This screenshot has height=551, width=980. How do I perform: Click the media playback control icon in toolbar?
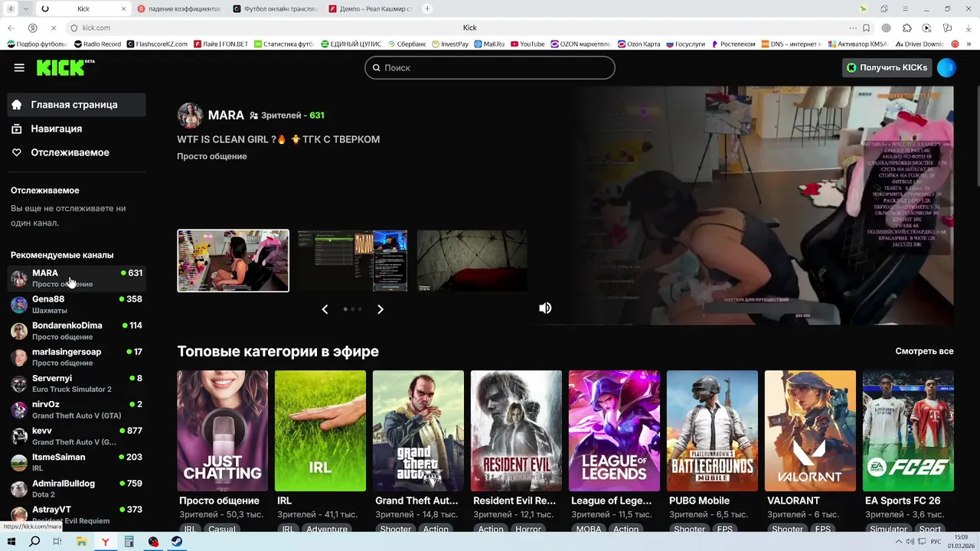tap(926, 28)
